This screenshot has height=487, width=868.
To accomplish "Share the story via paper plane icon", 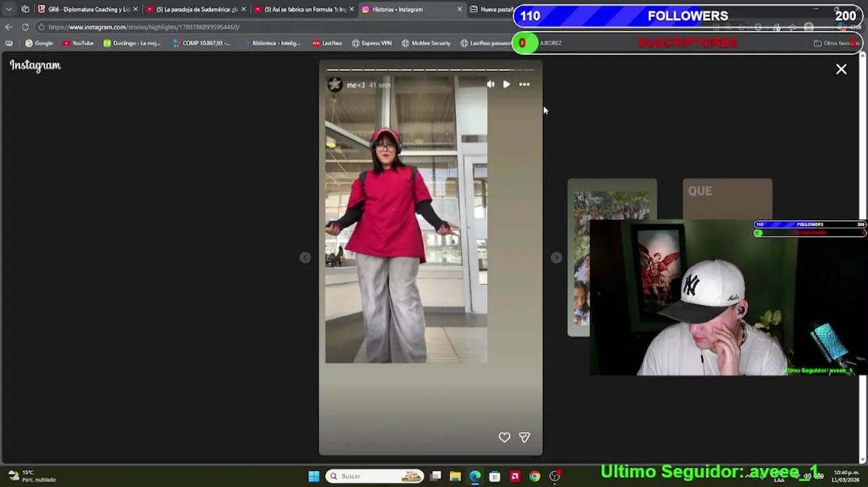I will click(x=524, y=438).
